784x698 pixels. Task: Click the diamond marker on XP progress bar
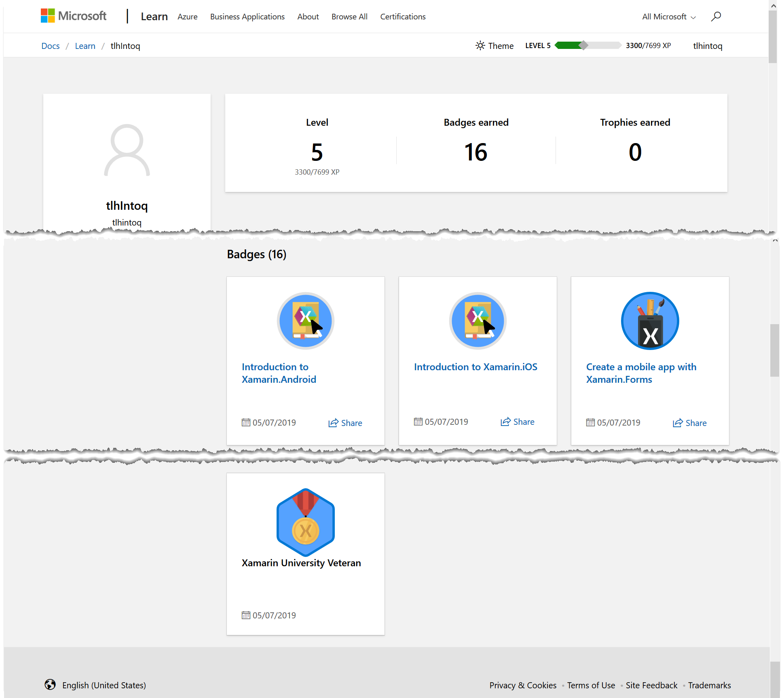click(x=583, y=45)
